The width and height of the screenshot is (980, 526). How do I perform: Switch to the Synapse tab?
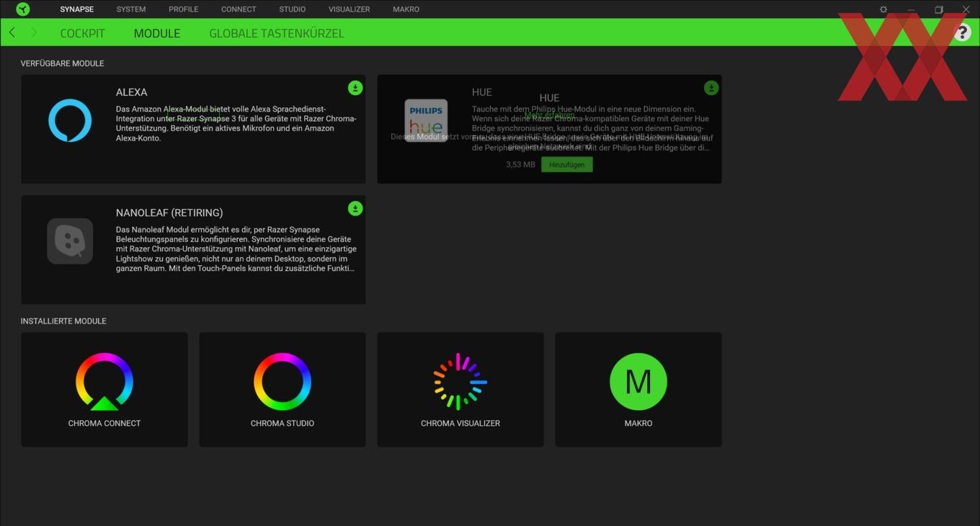77,9
